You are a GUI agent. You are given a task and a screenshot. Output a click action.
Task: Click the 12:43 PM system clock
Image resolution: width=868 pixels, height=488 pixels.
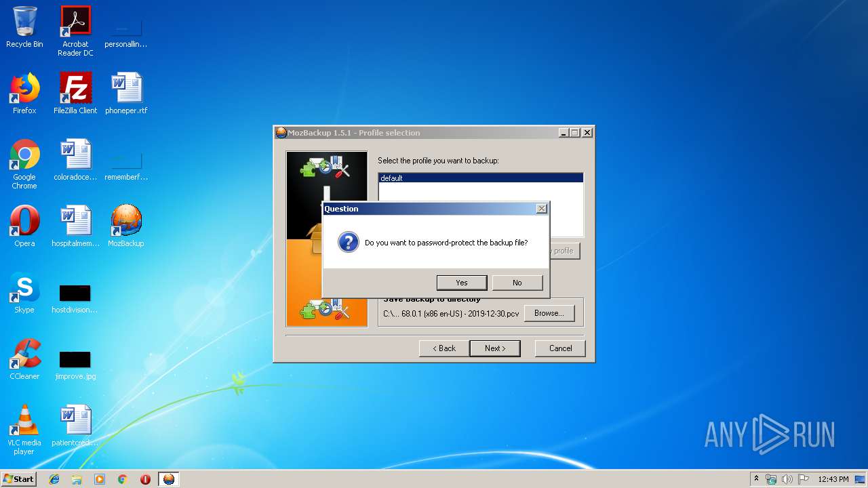[x=833, y=479]
